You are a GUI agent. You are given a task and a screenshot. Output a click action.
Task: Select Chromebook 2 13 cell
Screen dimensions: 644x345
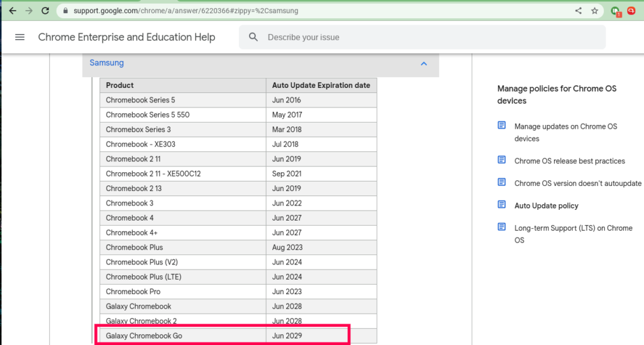point(183,189)
